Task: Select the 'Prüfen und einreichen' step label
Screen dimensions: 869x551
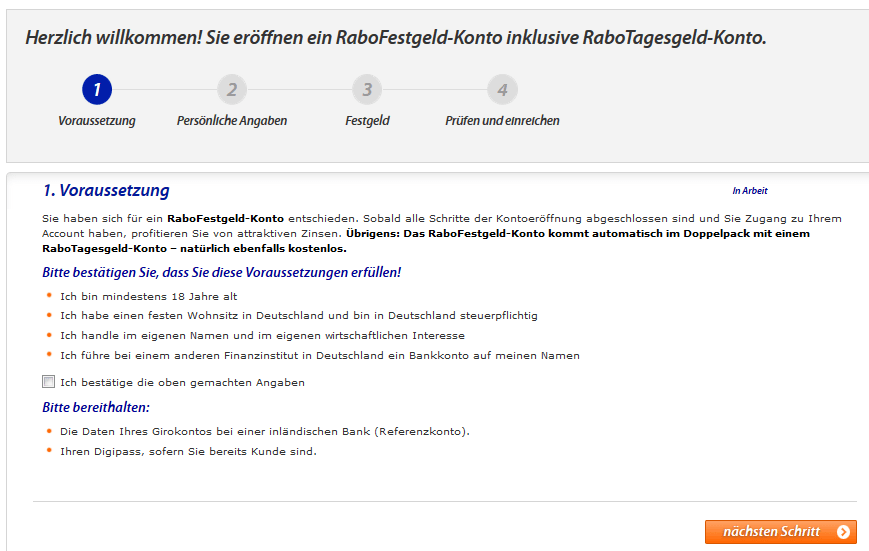Action: point(502,121)
